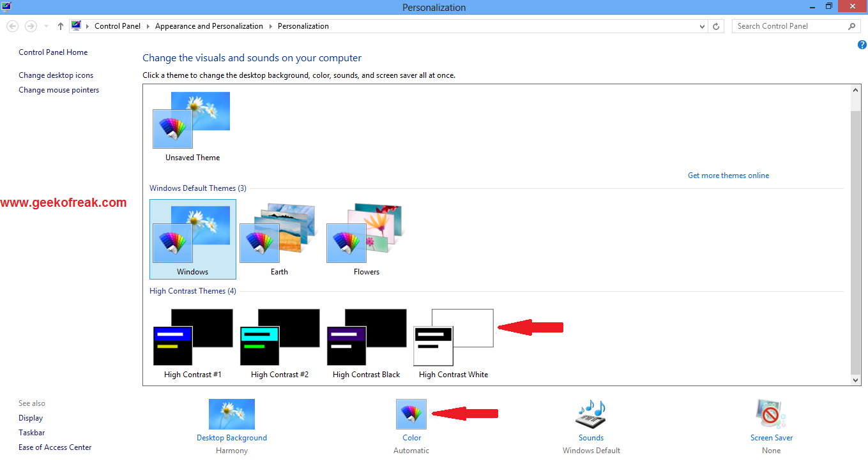Select the Unsaved Theme thumbnail

coord(192,121)
